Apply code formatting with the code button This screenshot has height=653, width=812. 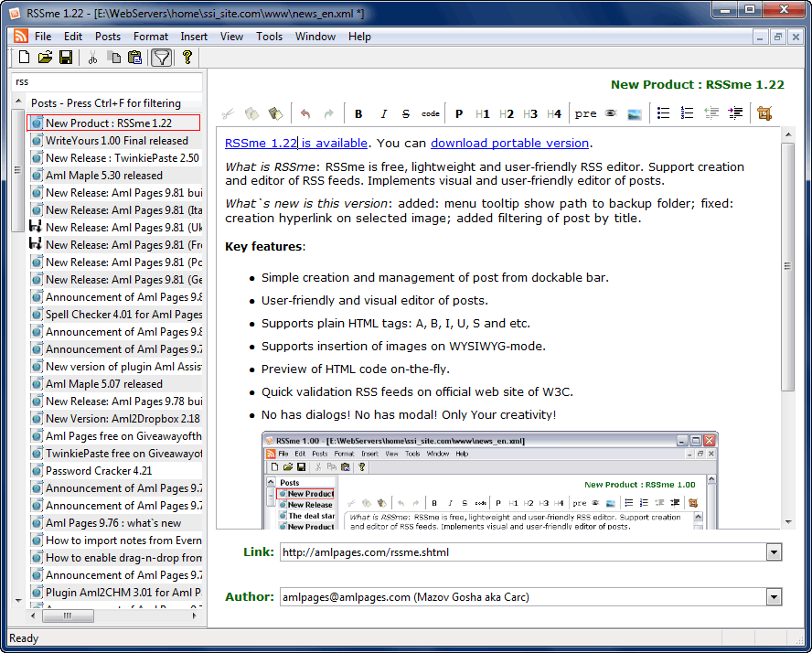click(x=431, y=114)
